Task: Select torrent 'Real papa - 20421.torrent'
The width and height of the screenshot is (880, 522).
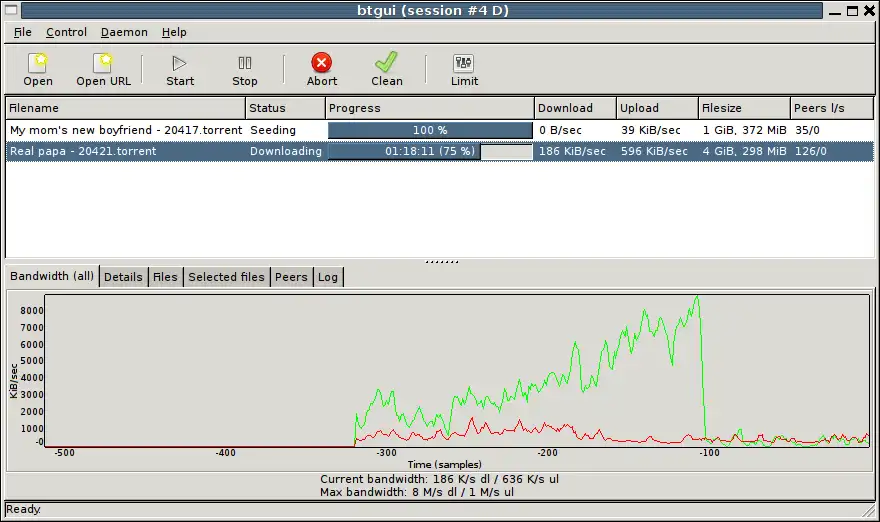Action: pos(83,151)
